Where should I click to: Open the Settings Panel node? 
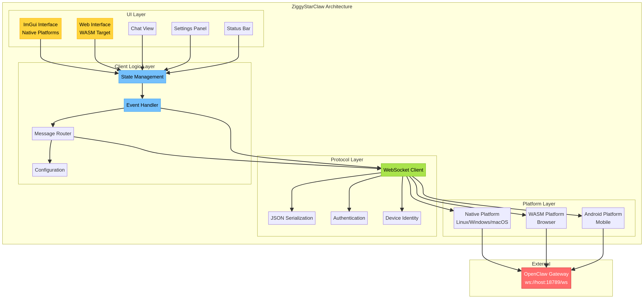pos(190,28)
